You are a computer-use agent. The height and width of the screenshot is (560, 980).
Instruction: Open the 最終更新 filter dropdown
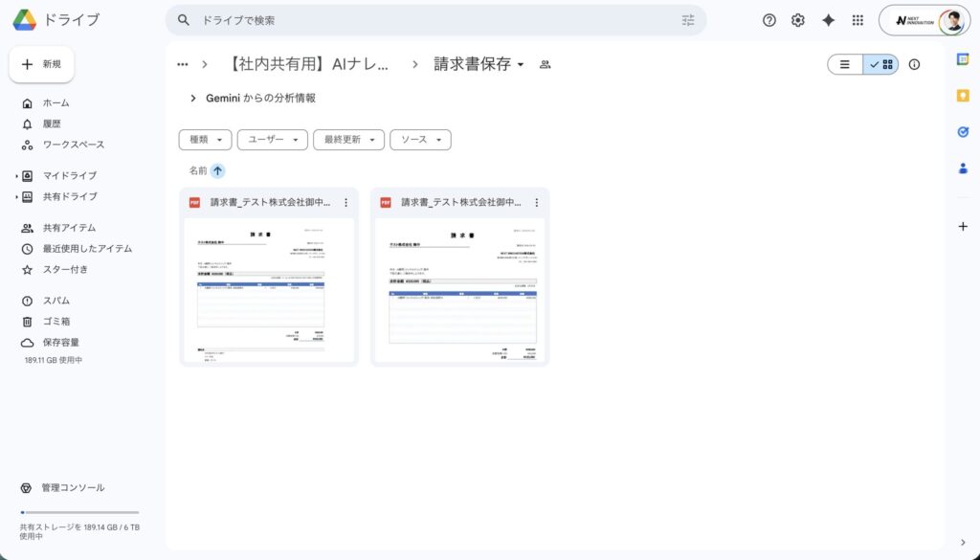[x=348, y=140]
